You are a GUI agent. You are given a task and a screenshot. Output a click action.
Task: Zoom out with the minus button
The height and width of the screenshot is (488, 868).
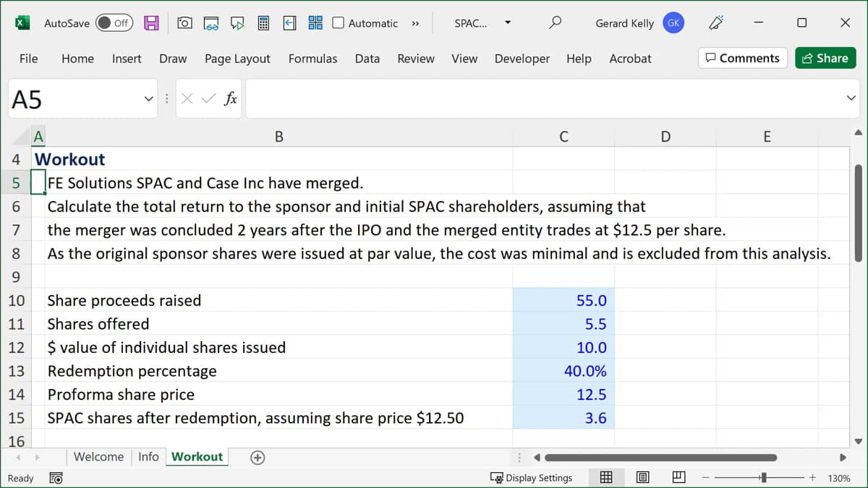pos(705,478)
